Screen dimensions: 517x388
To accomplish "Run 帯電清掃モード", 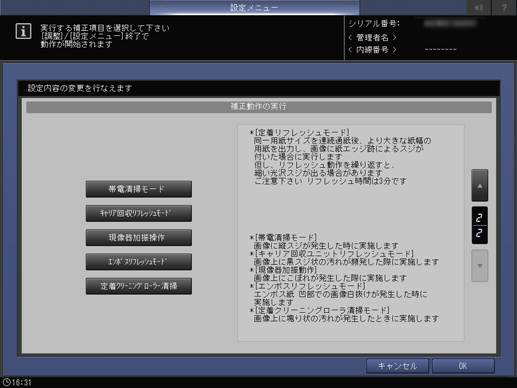I will click(139, 189).
